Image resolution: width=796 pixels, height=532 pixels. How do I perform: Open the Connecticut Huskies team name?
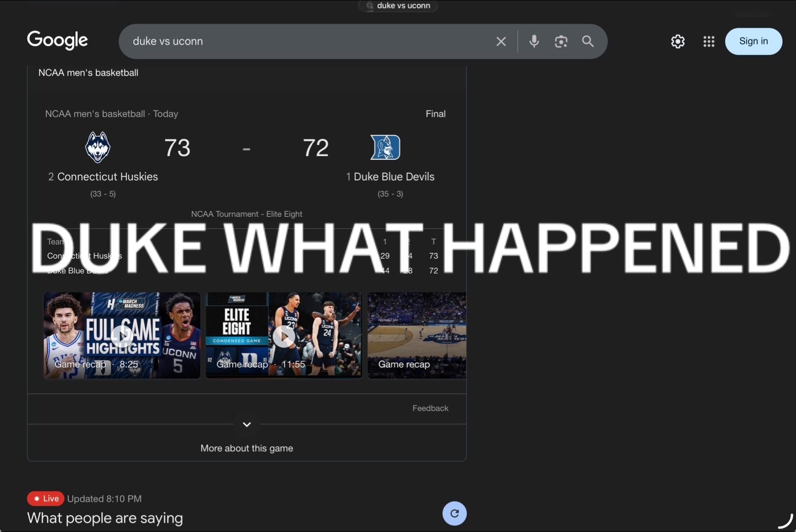pos(107,177)
